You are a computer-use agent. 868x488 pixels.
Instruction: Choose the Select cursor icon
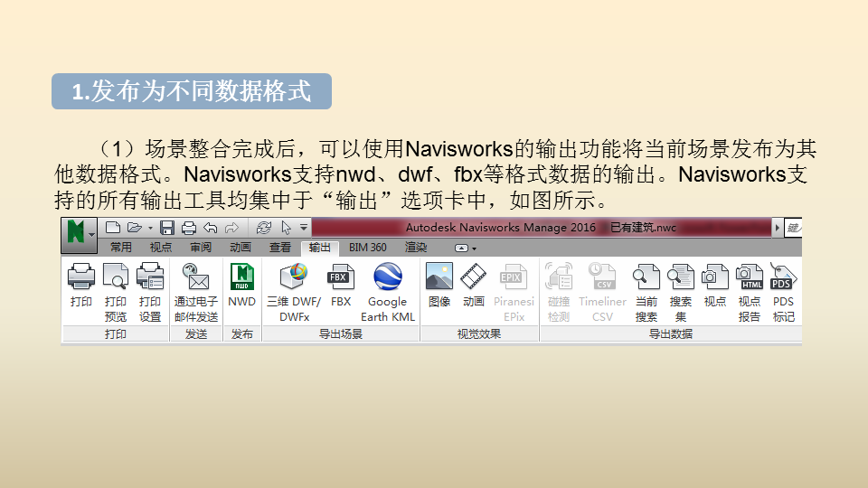click(287, 228)
